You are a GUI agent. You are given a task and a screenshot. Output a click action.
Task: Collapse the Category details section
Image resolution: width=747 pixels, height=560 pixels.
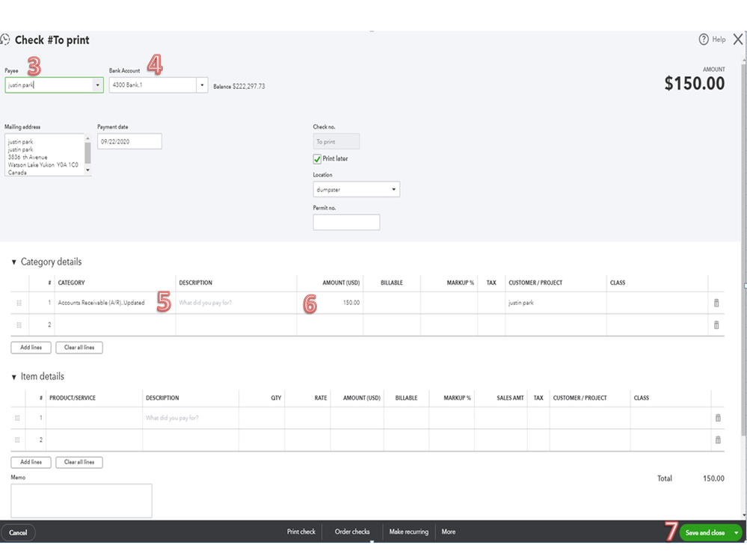[x=13, y=262]
